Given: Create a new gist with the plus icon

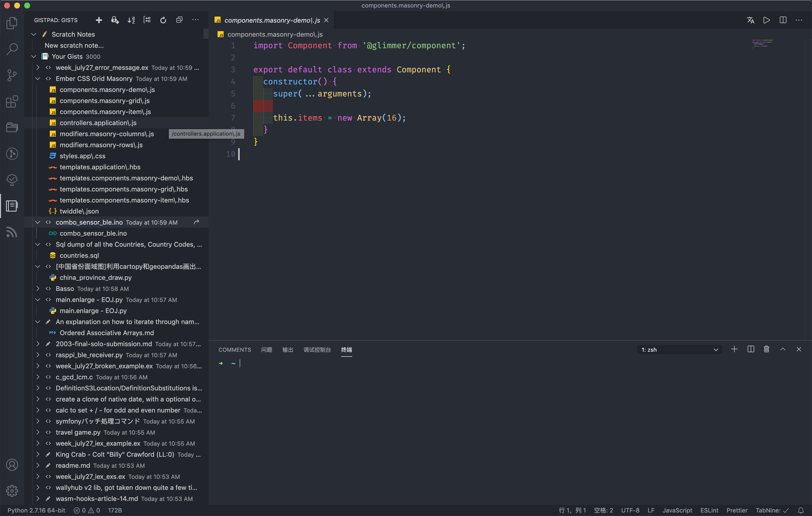Looking at the screenshot, I should click(x=99, y=20).
